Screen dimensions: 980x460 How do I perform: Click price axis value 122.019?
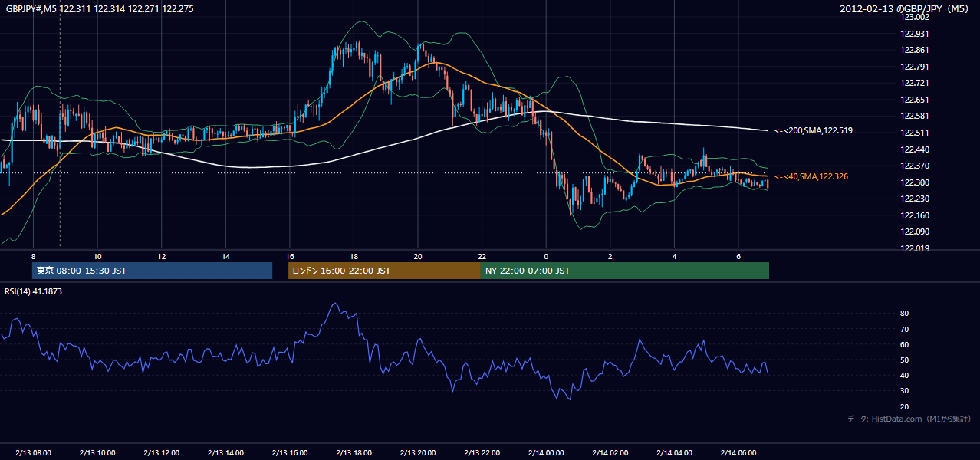(x=915, y=248)
